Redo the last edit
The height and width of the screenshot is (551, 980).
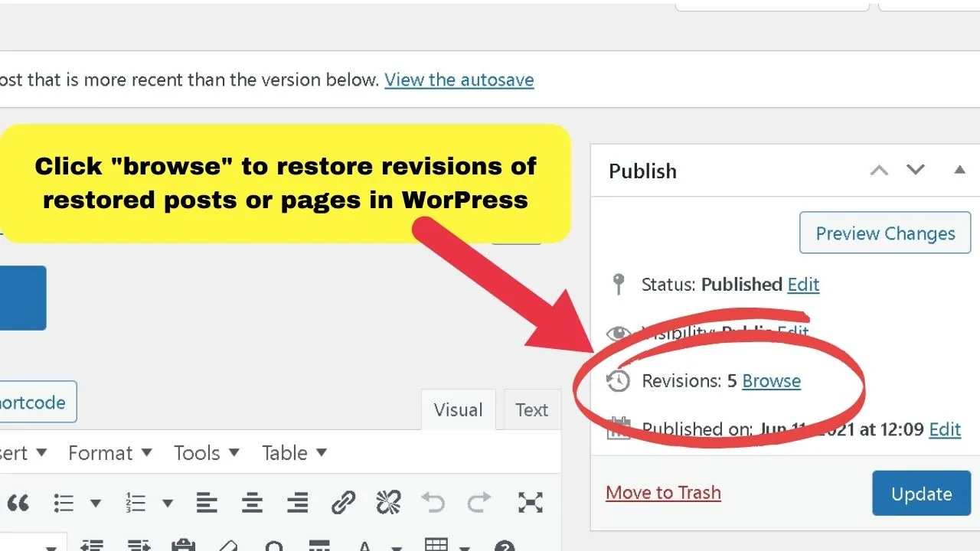pos(479,503)
